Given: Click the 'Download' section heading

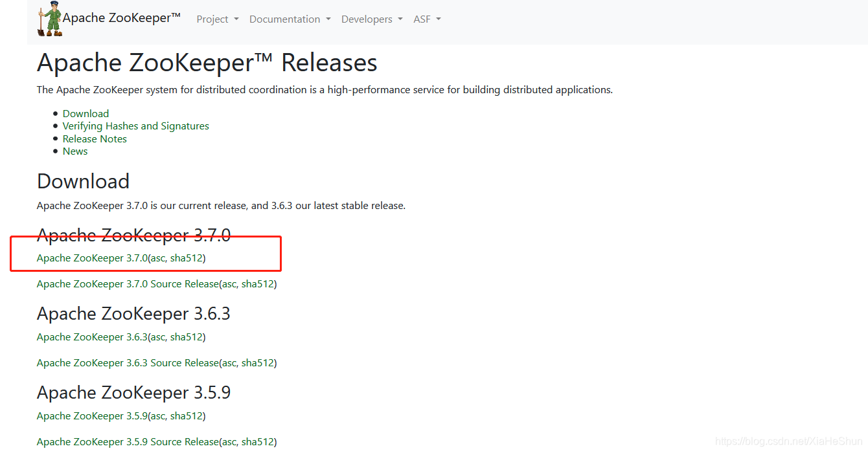Looking at the screenshot, I should 83,181.
